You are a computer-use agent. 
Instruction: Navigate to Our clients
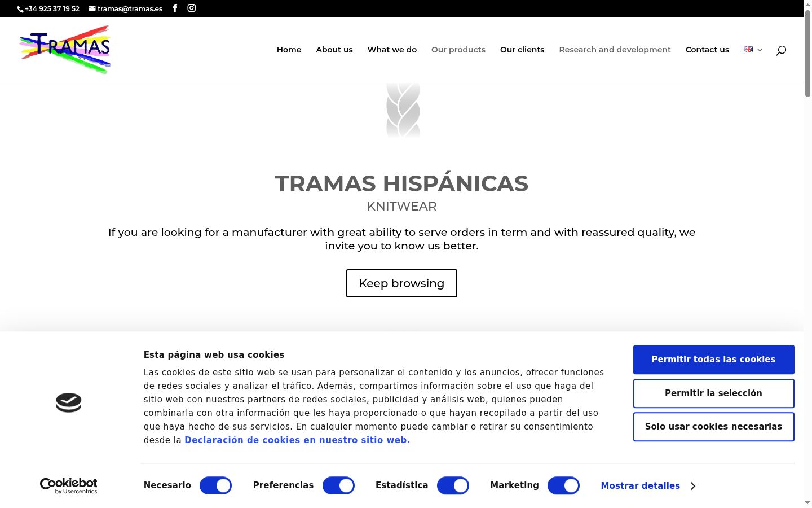pos(522,50)
